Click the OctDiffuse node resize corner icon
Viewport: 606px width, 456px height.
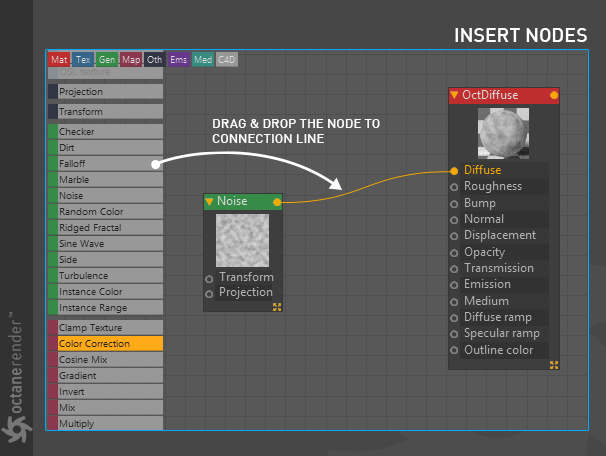click(554, 365)
